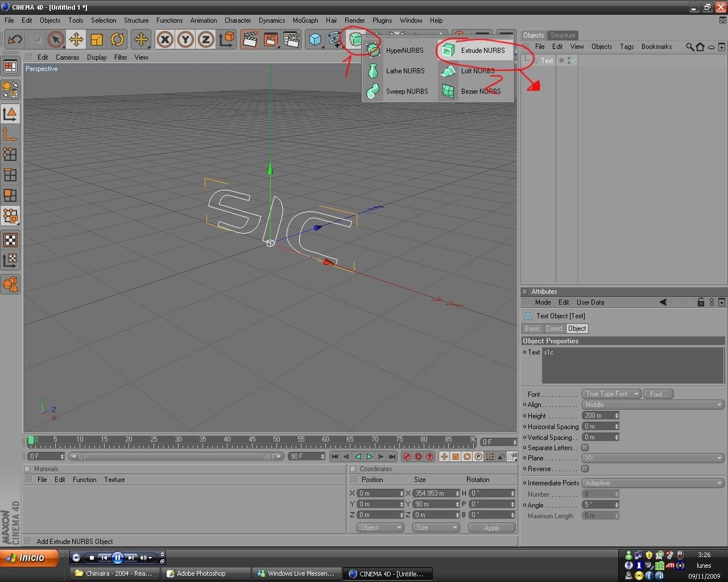Choose Extrude NURBS from flyout

tap(474, 50)
